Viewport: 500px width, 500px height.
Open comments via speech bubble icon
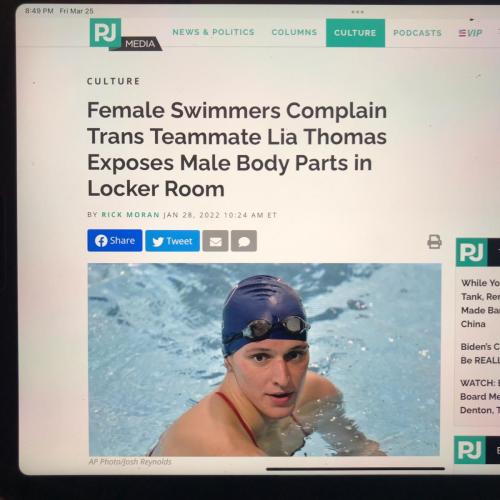point(244,241)
